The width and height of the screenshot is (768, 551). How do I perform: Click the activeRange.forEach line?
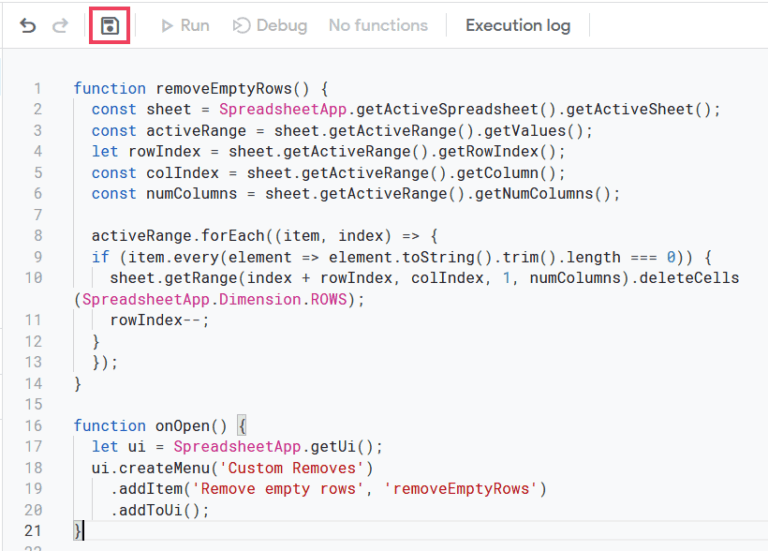pos(264,236)
